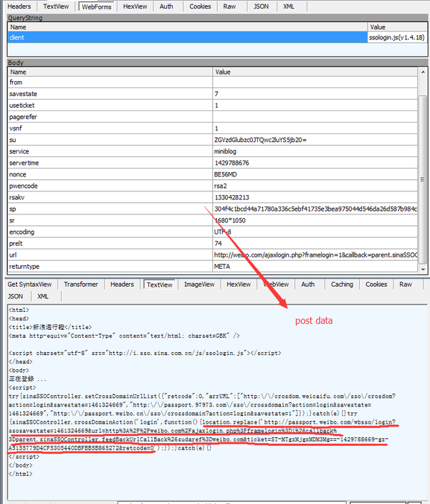This screenshot has width=430, height=504.
Task: Click the url value starting with http://weibo.com
Action: [x=315, y=255]
